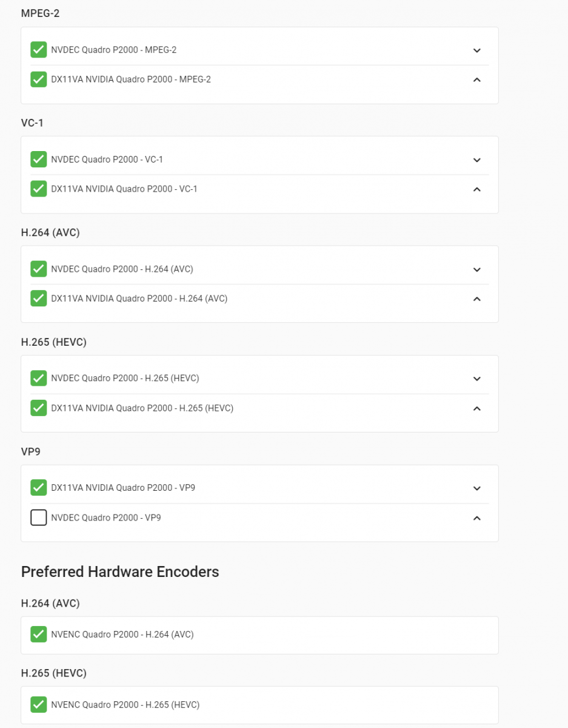Toggle DX11VA Quadro P2000 H.264 decoder checkbox
The height and width of the screenshot is (728, 568).
[x=39, y=298]
